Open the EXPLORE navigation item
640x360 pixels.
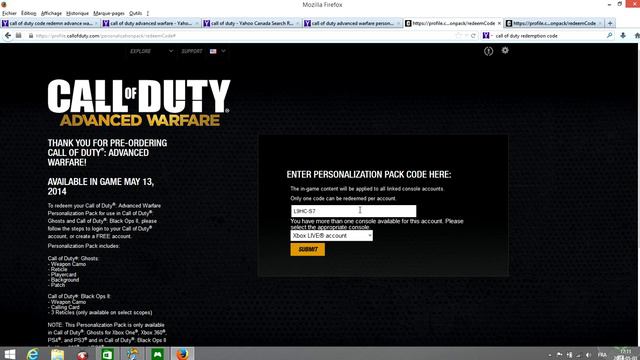pyautogui.click(x=140, y=51)
